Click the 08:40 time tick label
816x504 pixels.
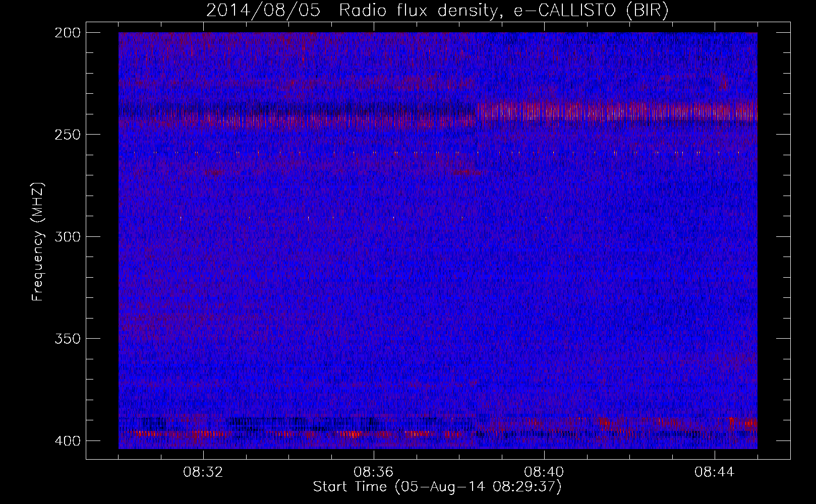point(544,472)
